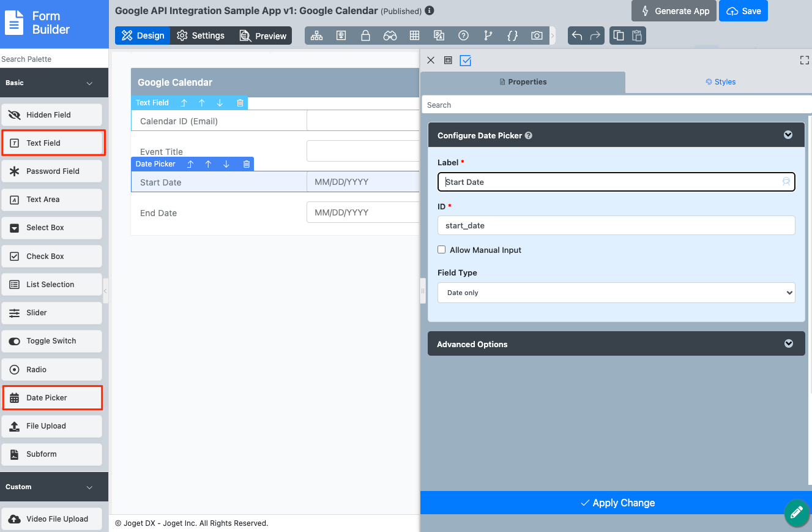The width and height of the screenshot is (812, 532).
Task: Open the Properties tab
Action: (x=523, y=82)
